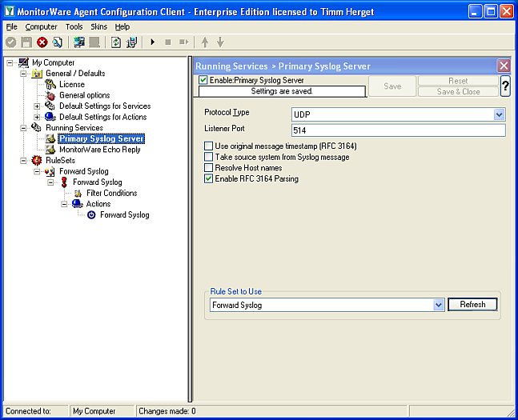This screenshot has width=518, height=420.
Task: Select the Filter Conditions tree label
Action: tap(111, 193)
